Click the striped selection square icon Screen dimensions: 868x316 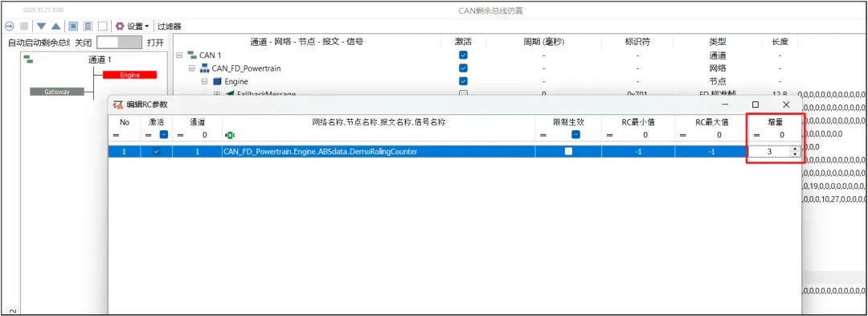[x=88, y=26]
